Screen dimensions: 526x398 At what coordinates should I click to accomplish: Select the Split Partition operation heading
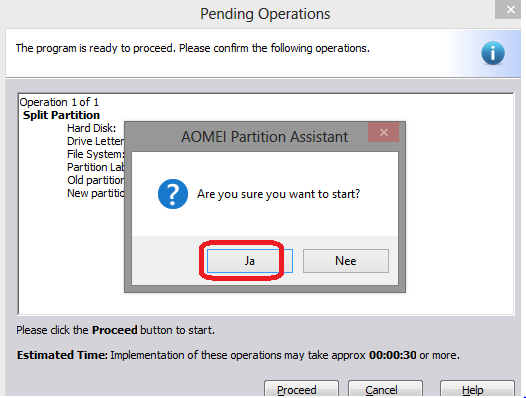click(61, 115)
